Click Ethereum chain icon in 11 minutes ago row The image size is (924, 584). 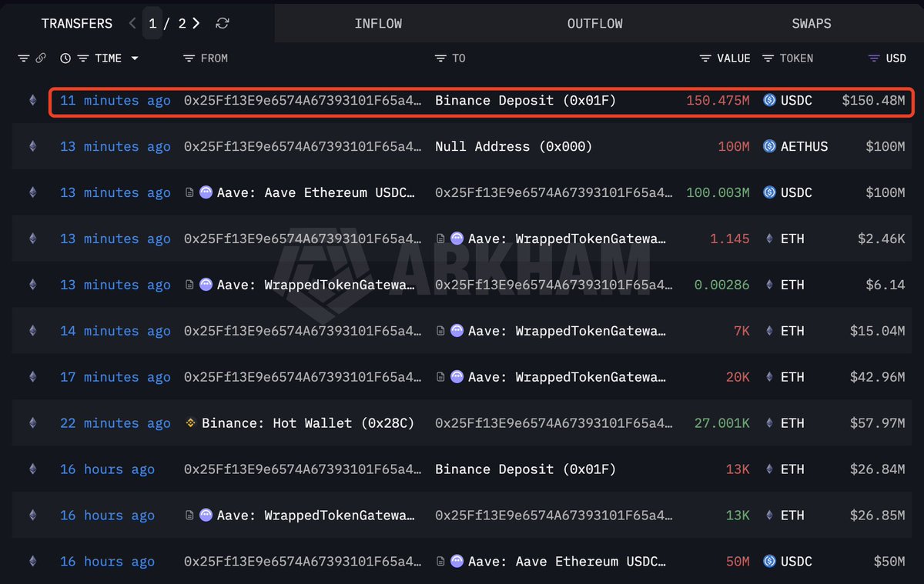coord(32,100)
